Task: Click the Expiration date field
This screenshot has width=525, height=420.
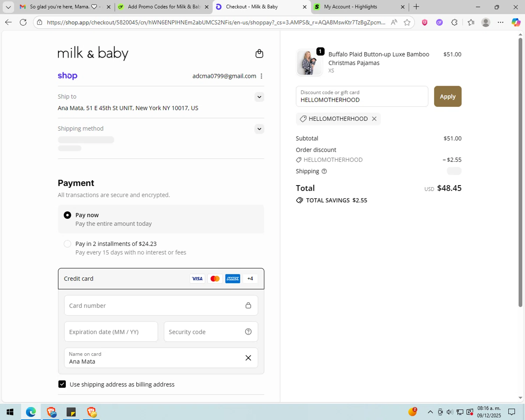Action: tap(111, 331)
